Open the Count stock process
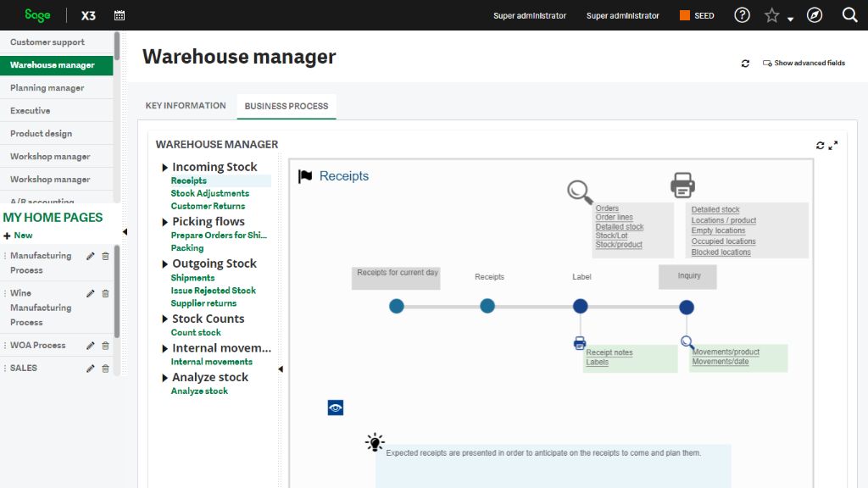 click(x=196, y=332)
